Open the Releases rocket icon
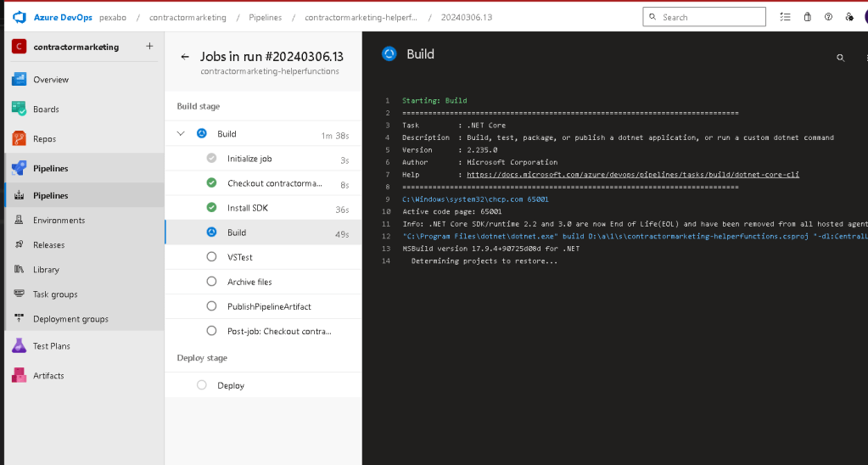The image size is (868, 465). (x=19, y=244)
